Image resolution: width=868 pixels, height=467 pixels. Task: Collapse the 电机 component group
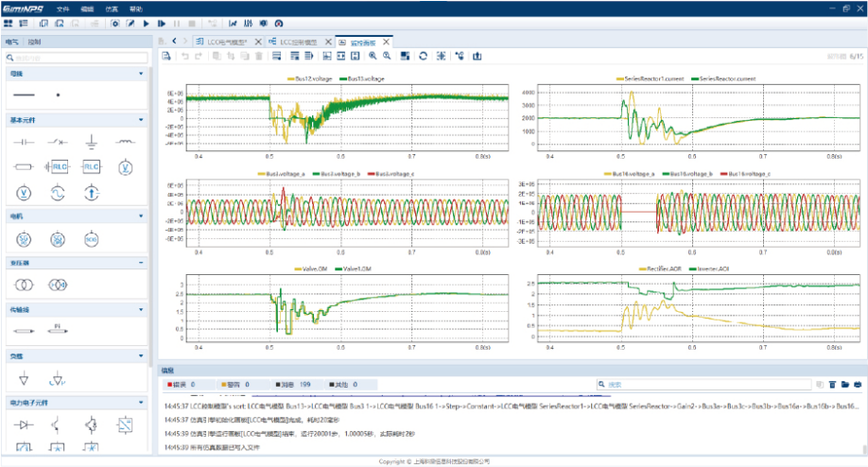tap(140, 216)
